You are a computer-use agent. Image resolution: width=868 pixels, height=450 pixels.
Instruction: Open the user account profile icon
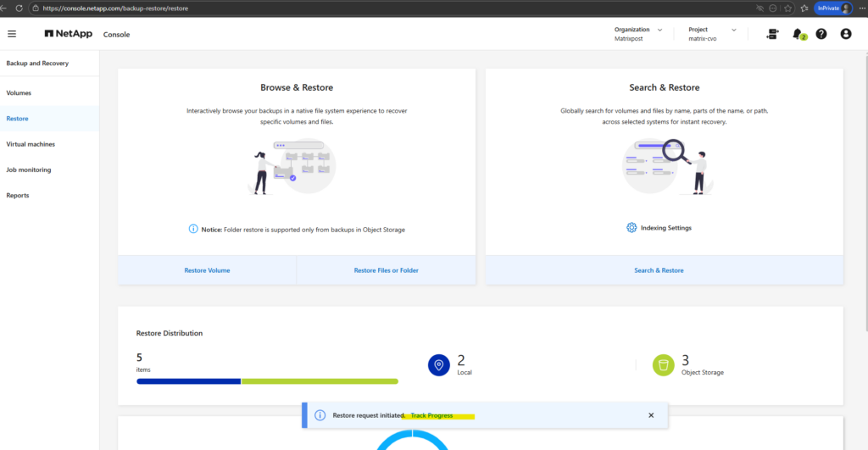(x=845, y=34)
